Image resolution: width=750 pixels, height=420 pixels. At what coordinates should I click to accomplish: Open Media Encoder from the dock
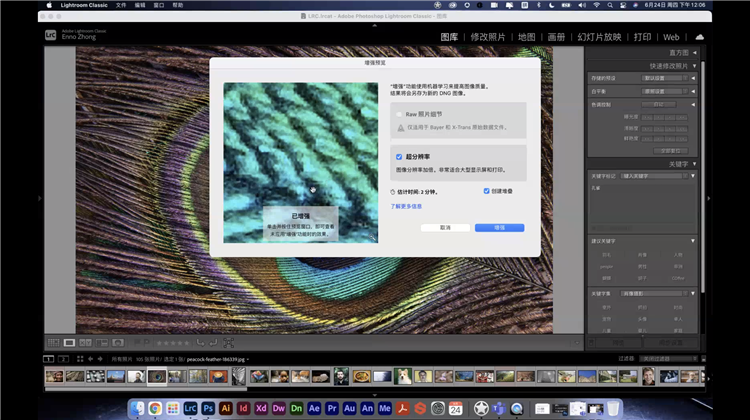(385, 409)
